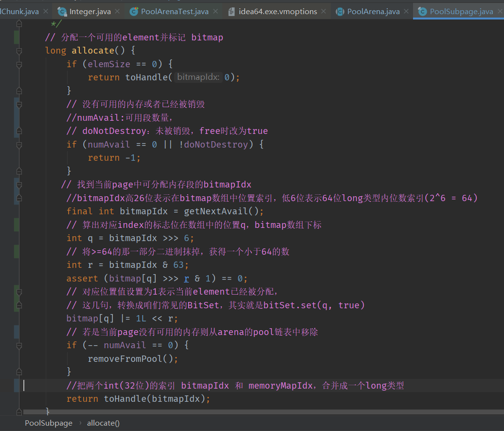504x431 pixels.
Task: Select PoolSubpage in the breadcrumb bar
Action: point(49,423)
